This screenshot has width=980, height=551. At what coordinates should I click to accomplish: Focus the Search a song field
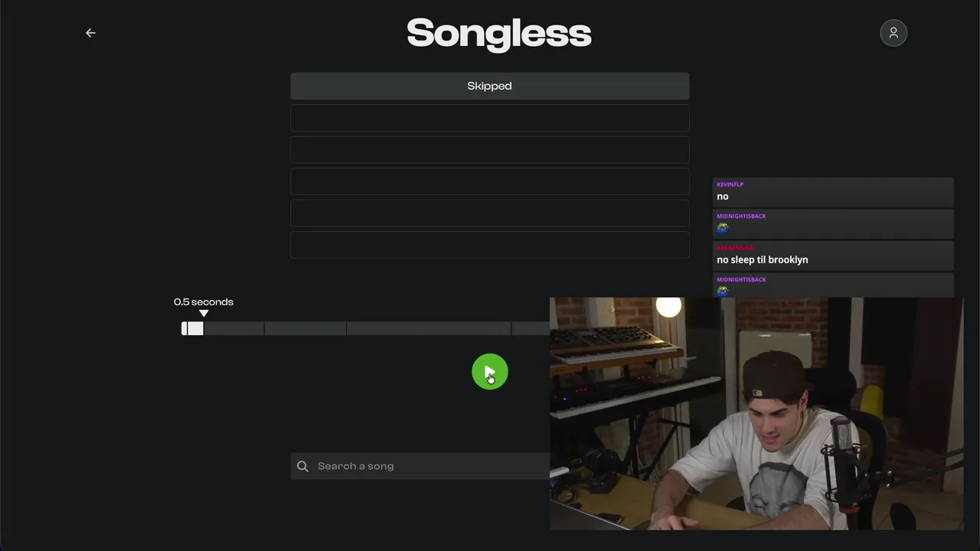click(420, 466)
